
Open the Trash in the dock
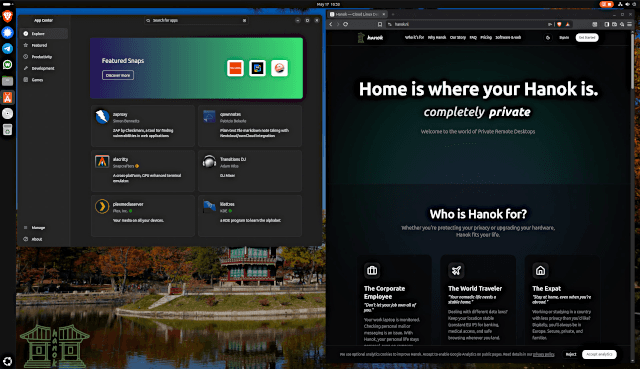(7, 130)
